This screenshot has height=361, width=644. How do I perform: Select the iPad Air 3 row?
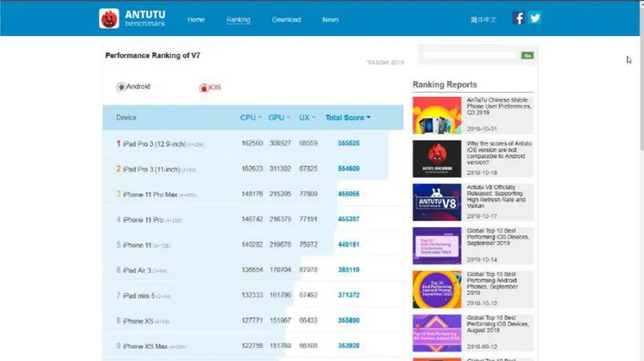click(x=253, y=270)
